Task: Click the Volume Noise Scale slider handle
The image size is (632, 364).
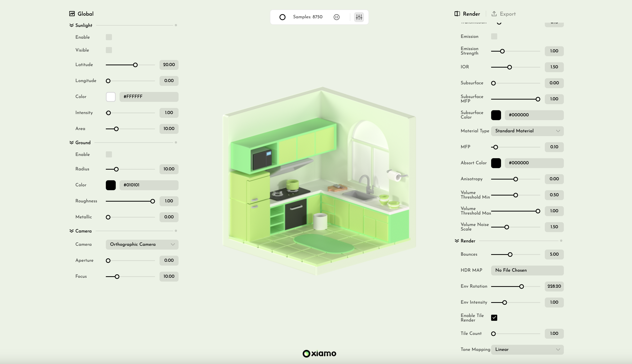Action: point(507,227)
